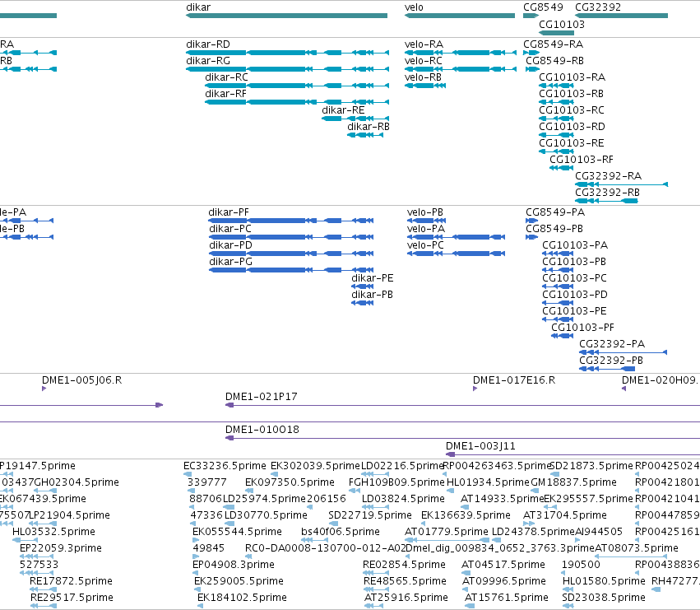700x610 pixels.
Task: Click the dikar-RG transcript glyph
Action: (288, 69)
